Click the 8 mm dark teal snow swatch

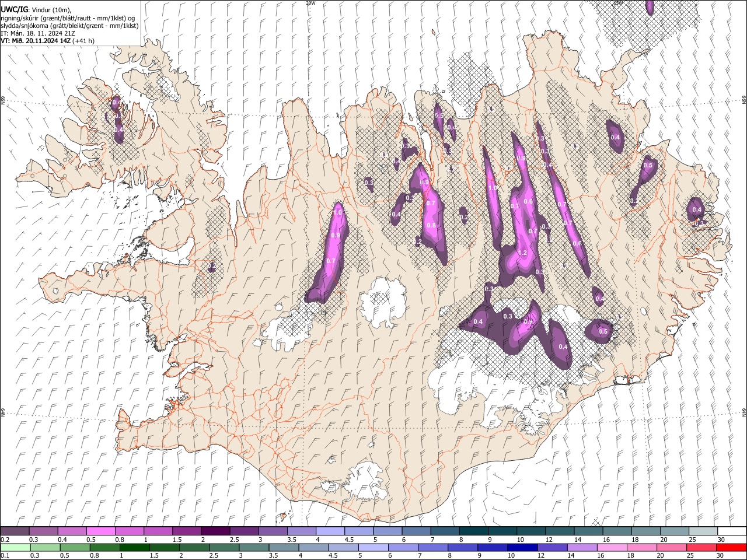473,531
